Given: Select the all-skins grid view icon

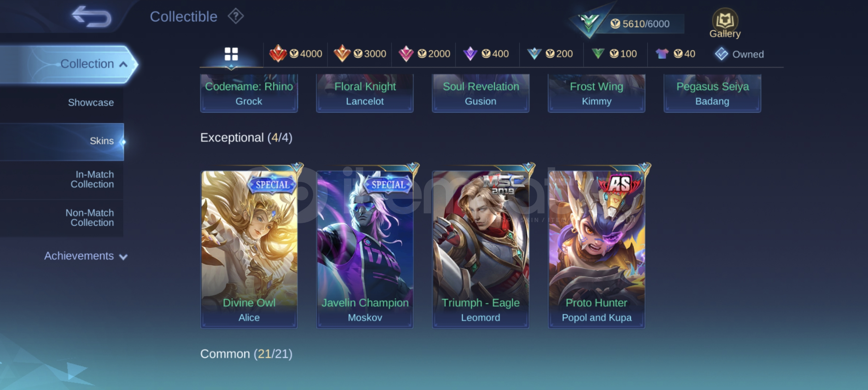Looking at the screenshot, I should coord(231,54).
